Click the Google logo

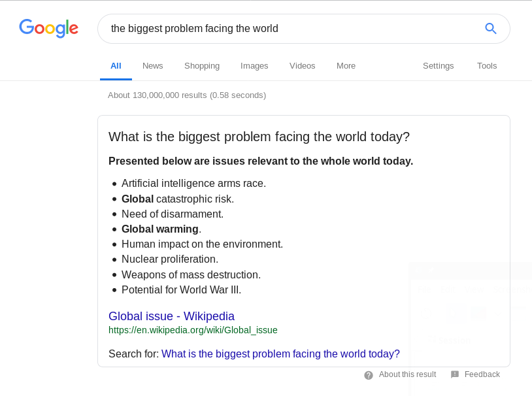tap(49, 28)
